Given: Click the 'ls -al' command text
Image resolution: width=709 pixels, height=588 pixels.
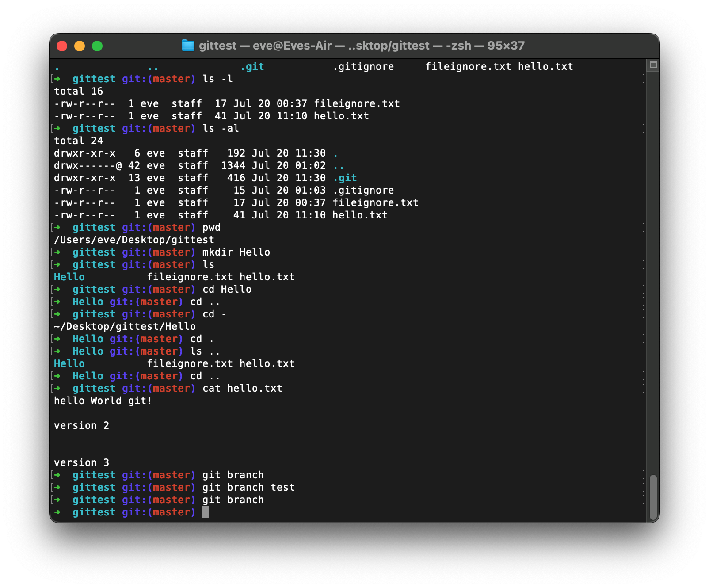Looking at the screenshot, I should [221, 128].
